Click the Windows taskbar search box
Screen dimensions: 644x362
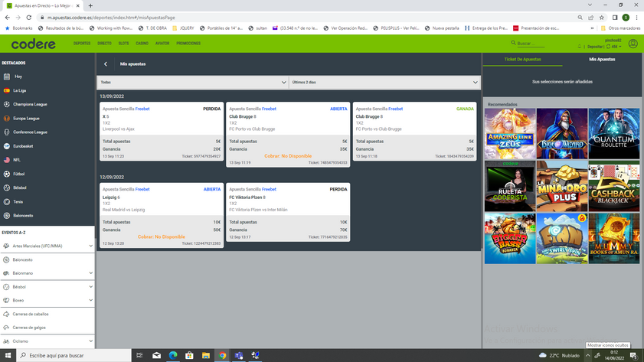[x=74, y=355]
